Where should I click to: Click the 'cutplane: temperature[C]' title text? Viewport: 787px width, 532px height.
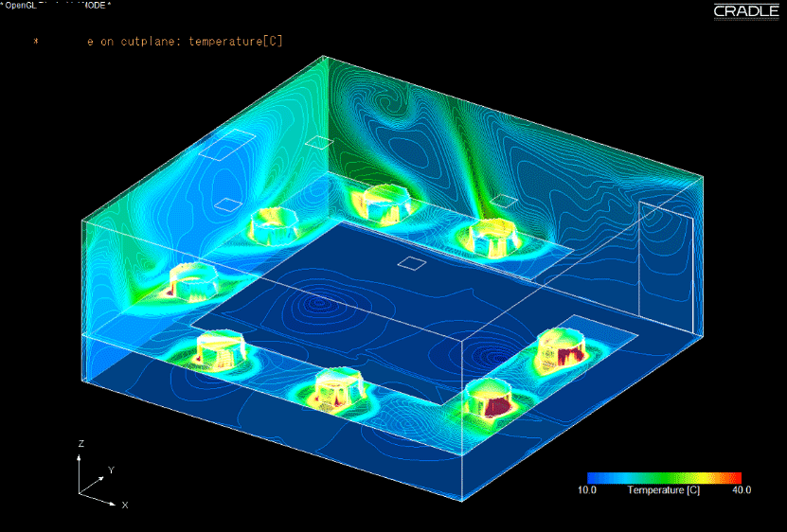tap(202, 42)
